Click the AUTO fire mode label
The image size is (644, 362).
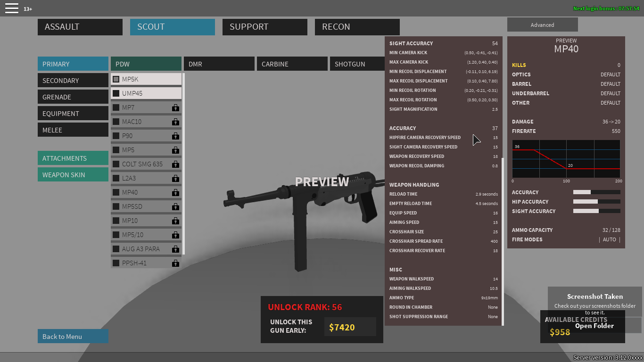(x=610, y=239)
